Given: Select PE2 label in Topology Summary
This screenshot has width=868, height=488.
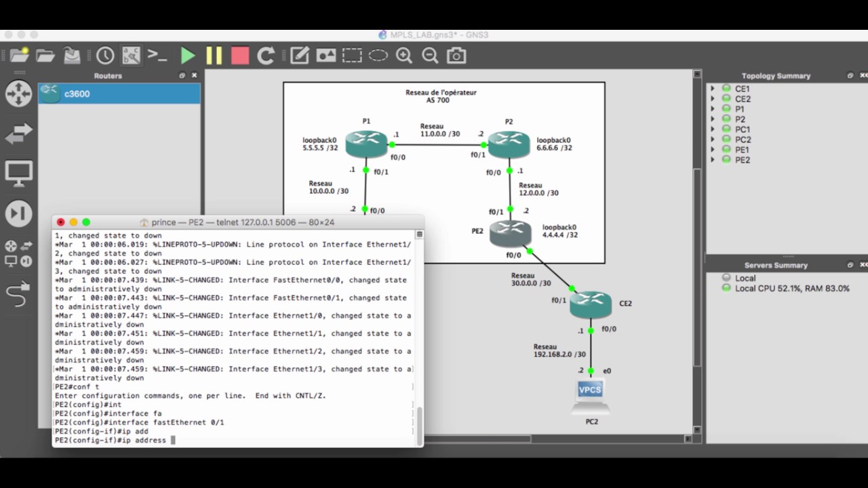Looking at the screenshot, I should tap(743, 160).
